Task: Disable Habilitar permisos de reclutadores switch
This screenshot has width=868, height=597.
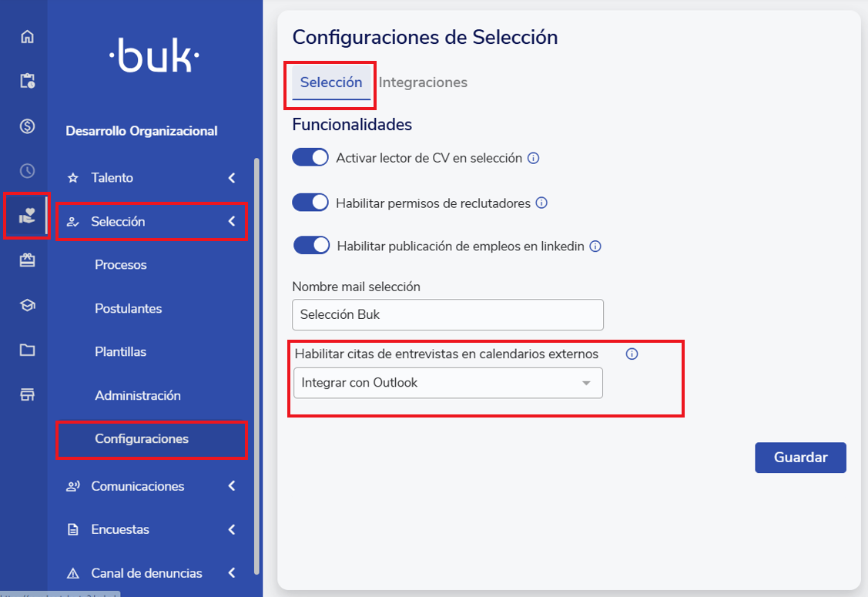Action: [x=310, y=203]
